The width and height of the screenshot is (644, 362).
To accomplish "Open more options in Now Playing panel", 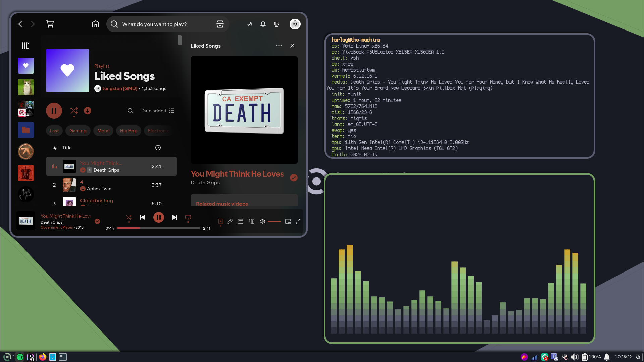I will click(x=279, y=46).
